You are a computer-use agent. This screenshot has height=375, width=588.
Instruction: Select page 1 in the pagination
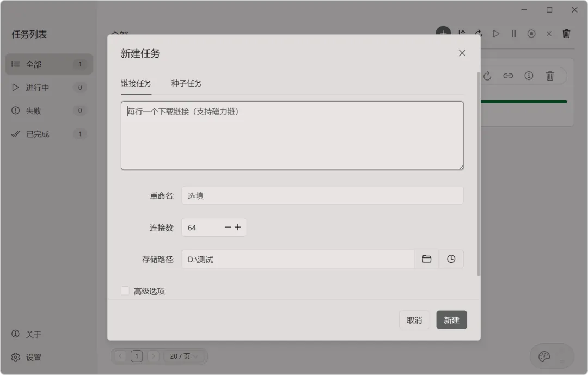137,356
